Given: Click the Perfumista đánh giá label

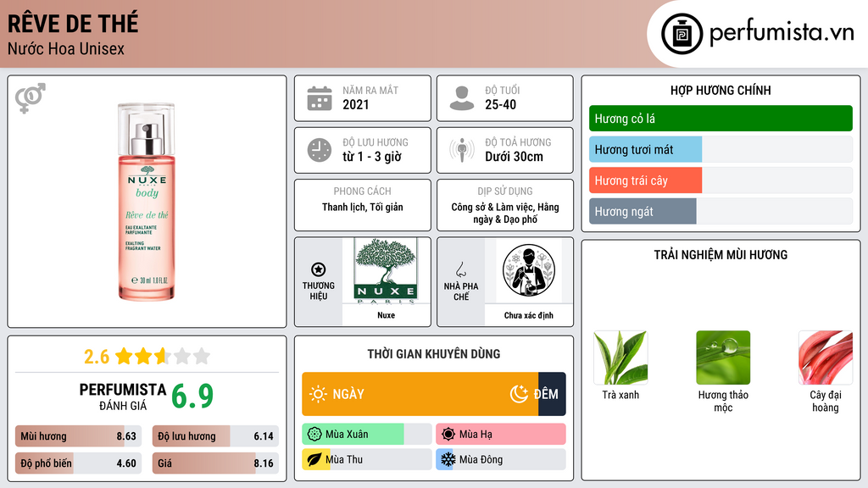Looking at the screenshot, I should click(123, 397).
